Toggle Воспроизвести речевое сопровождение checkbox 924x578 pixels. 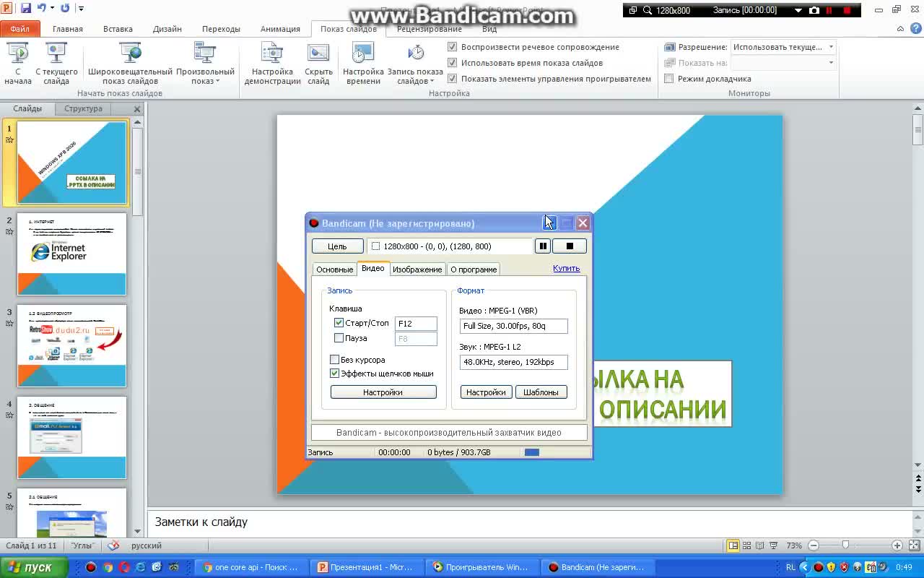[453, 47]
